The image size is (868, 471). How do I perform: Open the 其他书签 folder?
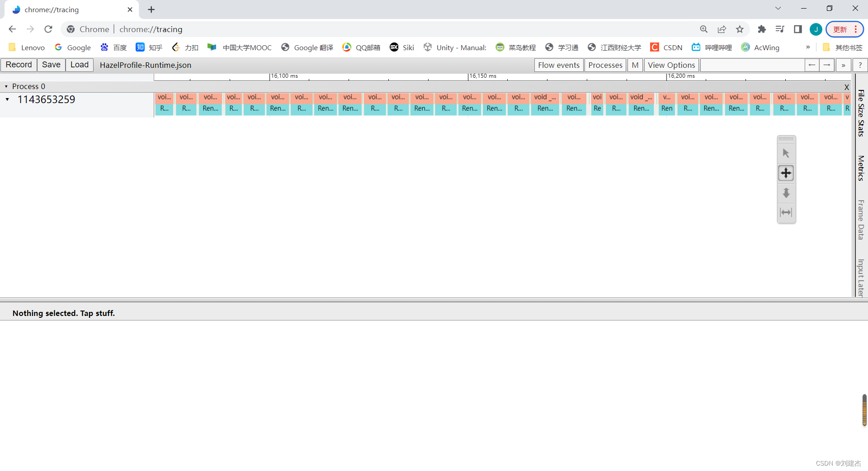(x=843, y=47)
